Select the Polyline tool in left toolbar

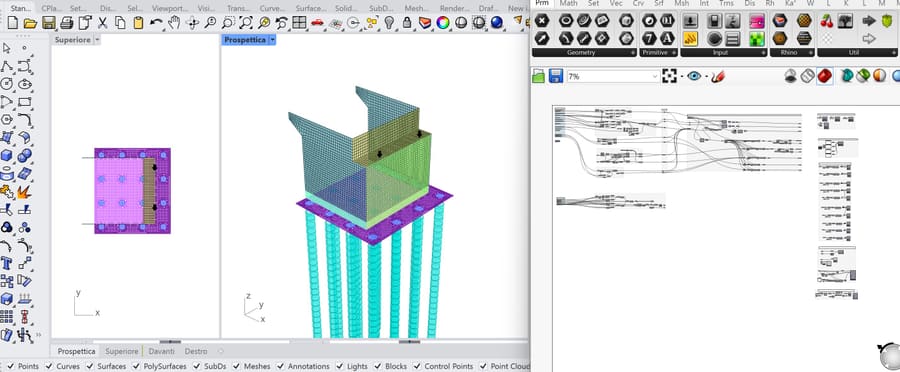coord(7,66)
